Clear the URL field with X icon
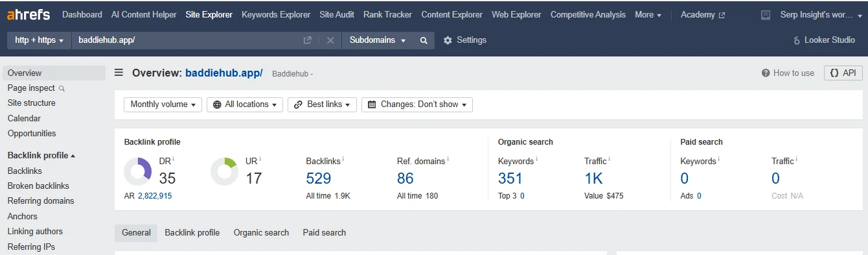The image size is (868, 255). (330, 40)
